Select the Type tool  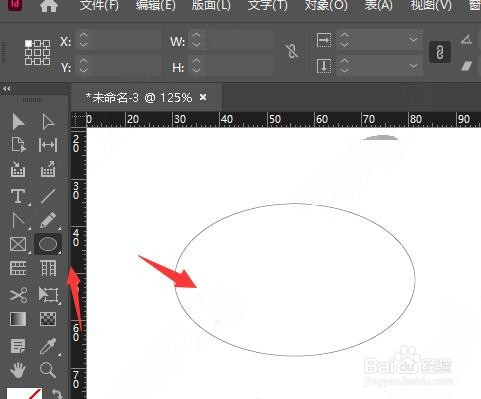pyautogui.click(x=18, y=196)
